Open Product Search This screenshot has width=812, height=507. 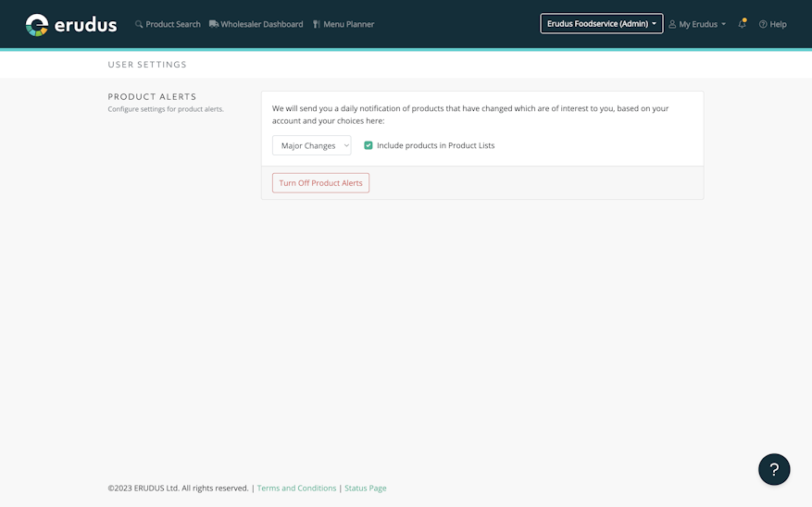[x=168, y=24]
